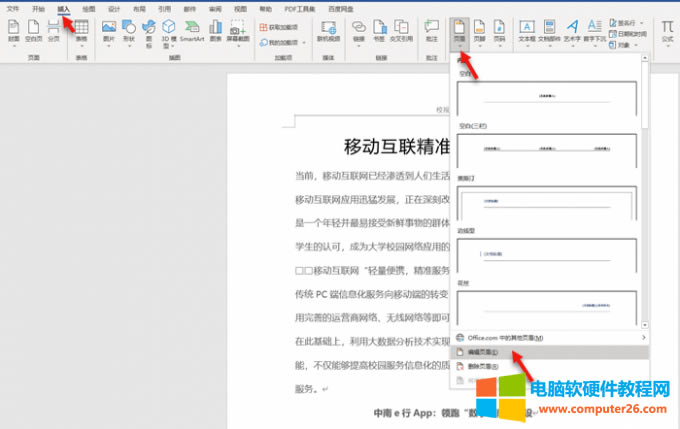Open the 设计 (Design) ribbon tab
Image resolution: width=680 pixels, height=429 pixels.
tap(114, 8)
